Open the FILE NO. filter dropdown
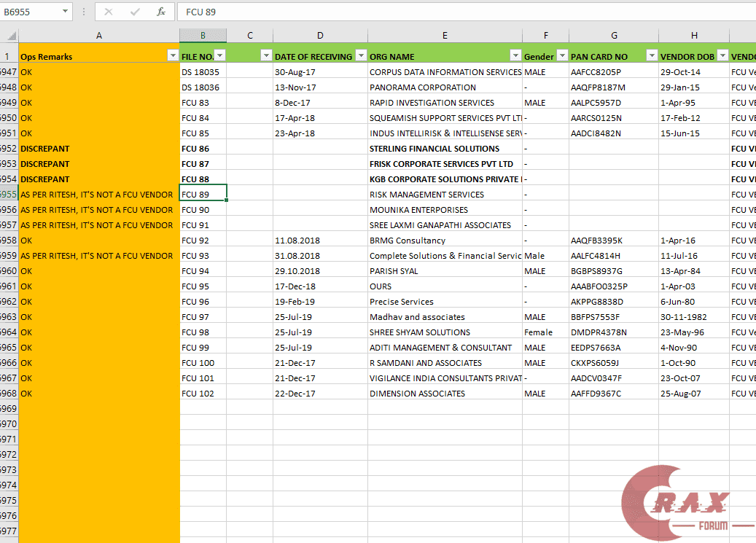This screenshot has width=756, height=543. [220, 55]
